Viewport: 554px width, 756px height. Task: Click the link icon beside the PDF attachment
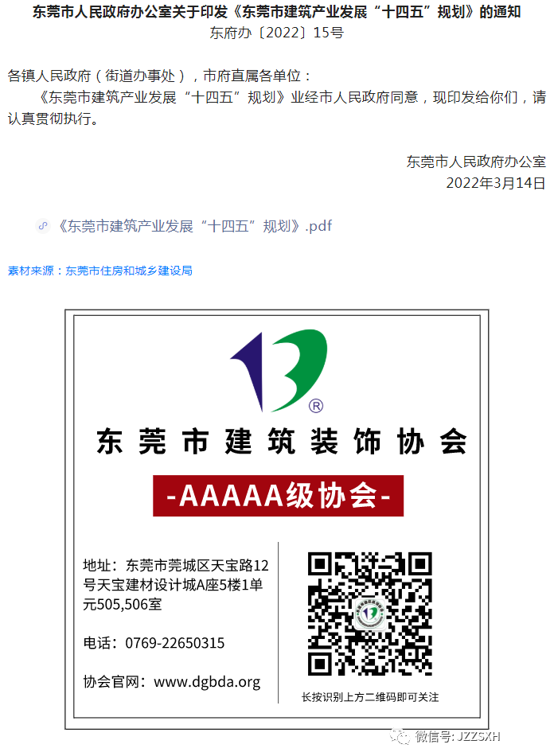coord(43,226)
